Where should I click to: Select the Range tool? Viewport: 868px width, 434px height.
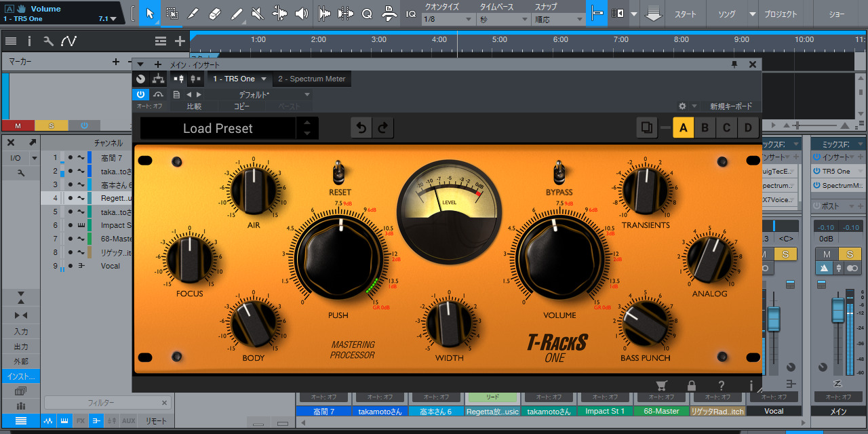click(172, 14)
